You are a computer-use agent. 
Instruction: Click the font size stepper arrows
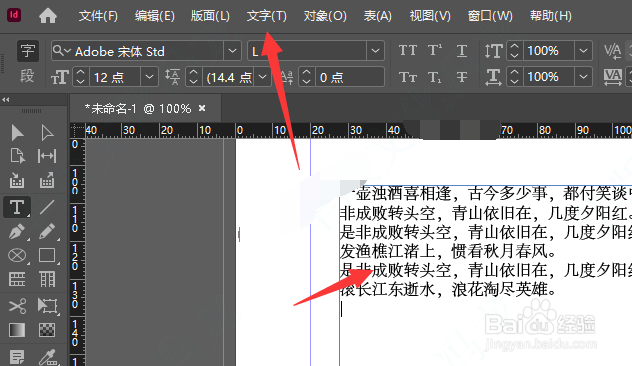coord(81,77)
